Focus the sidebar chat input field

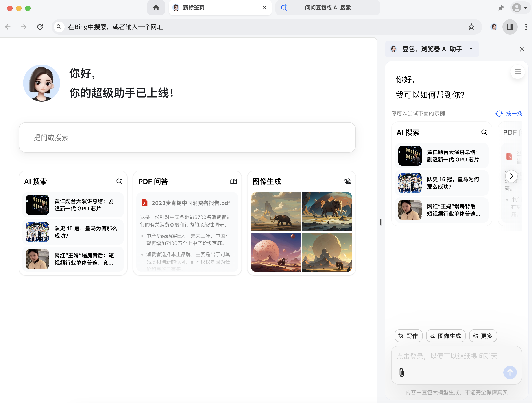pyautogui.click(x=456, y=356)
